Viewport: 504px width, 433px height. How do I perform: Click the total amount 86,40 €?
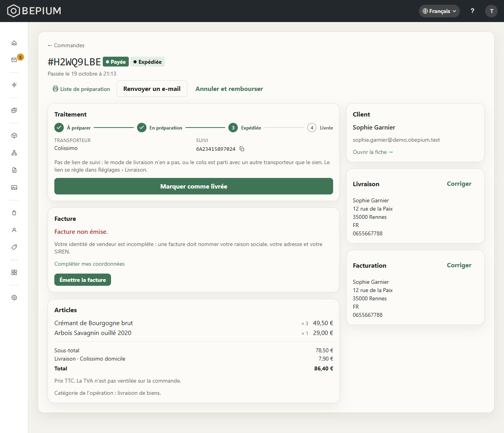tap(324, 368)
